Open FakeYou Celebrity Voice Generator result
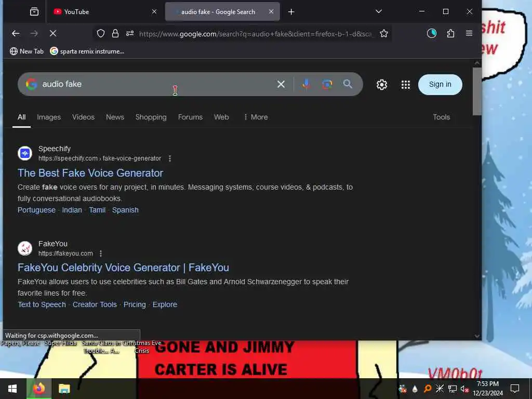The image size is (532, 399). point(123,268)
